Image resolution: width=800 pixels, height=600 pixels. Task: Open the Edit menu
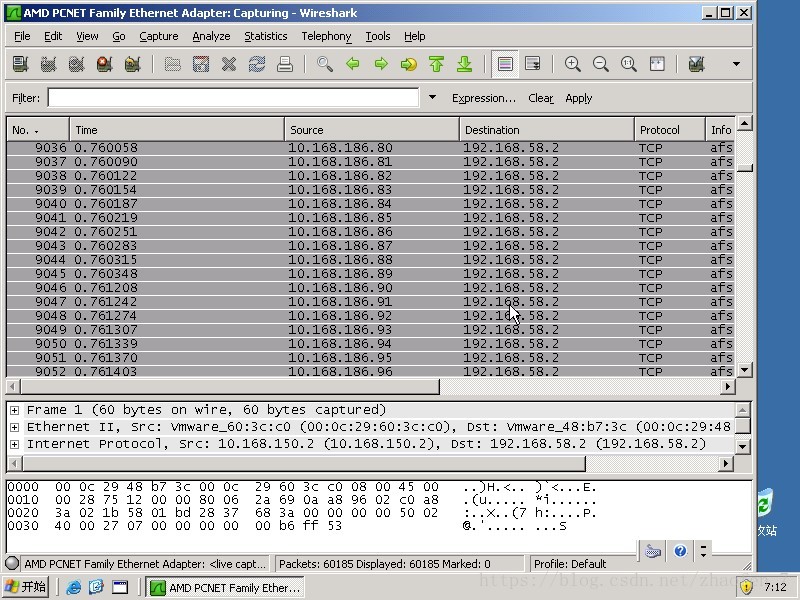53,36
